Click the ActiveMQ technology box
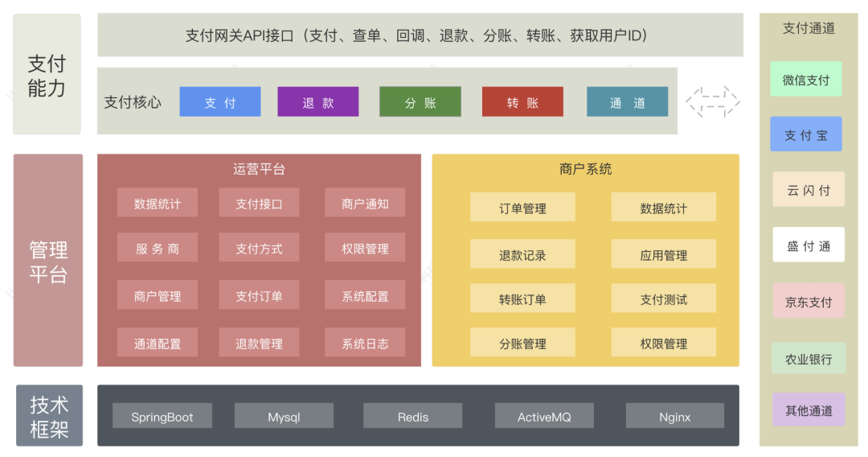Screen dimensions: 868x457 [x=544, y=417]
